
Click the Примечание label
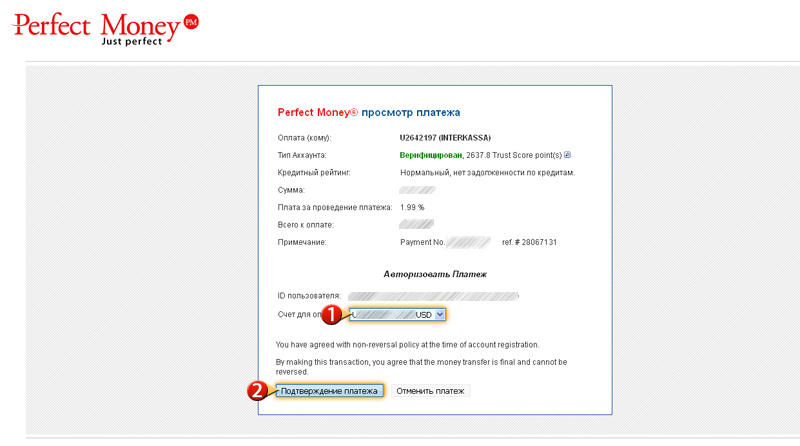[302, 242]
